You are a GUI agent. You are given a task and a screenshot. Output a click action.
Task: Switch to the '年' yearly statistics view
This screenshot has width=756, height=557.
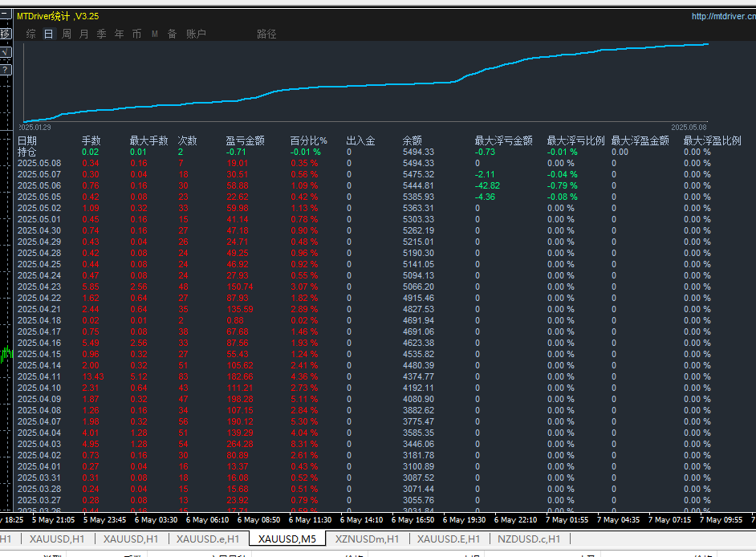click(120, 34)
